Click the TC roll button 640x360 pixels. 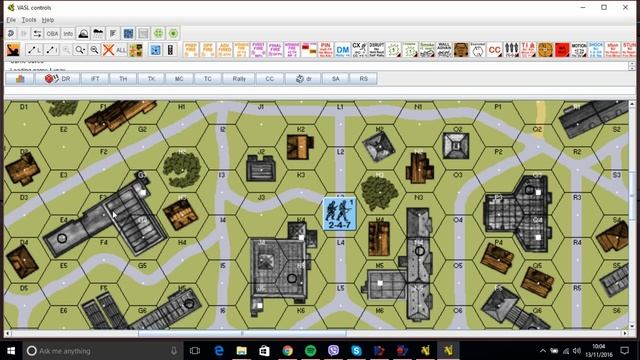(x=208, y=79)
